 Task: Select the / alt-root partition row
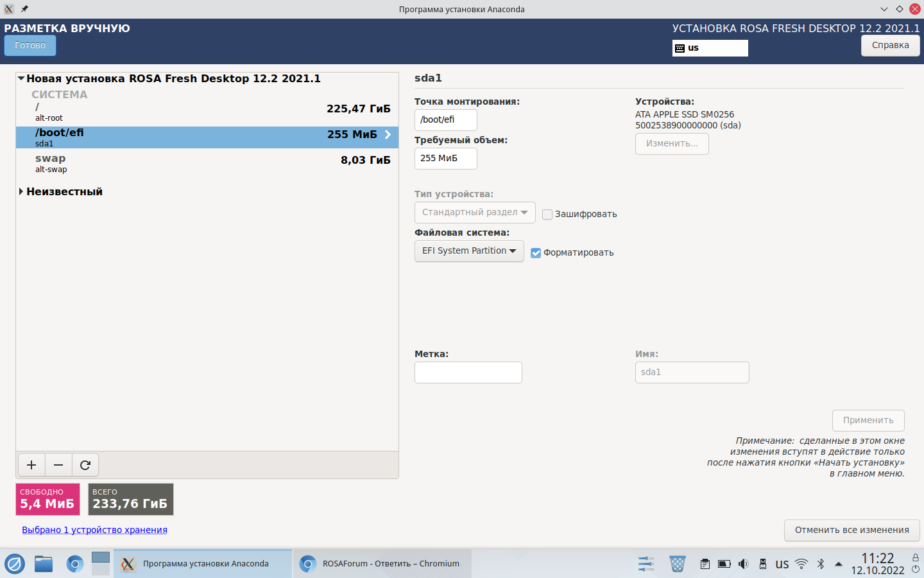pos(207,112)
